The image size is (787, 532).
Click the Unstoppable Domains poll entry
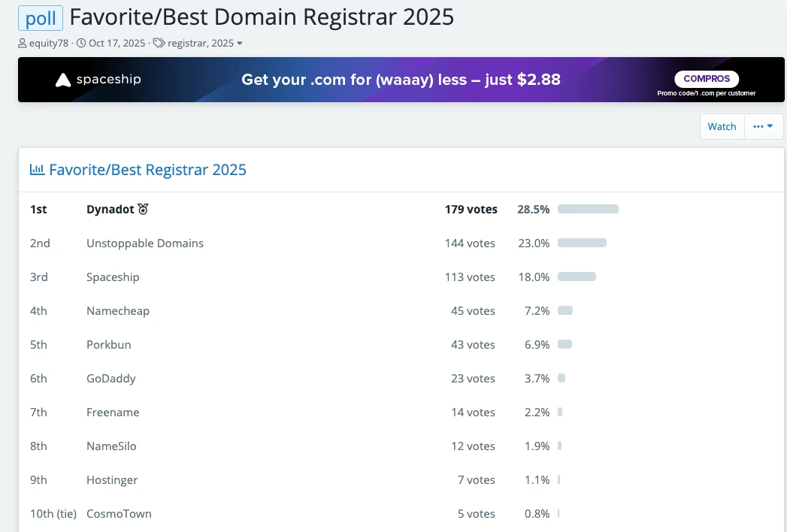[144, 243]
